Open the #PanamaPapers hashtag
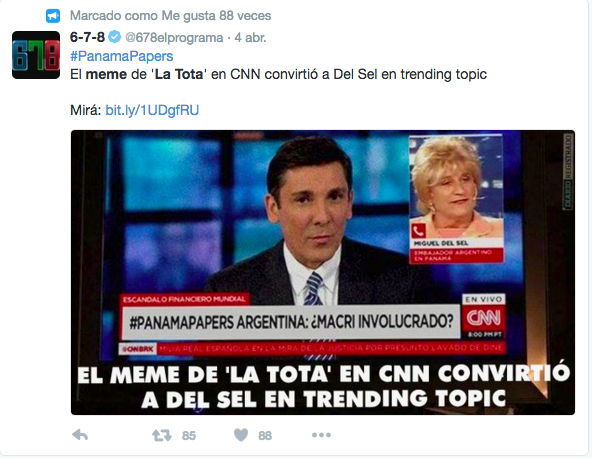 tap(122, 56)
